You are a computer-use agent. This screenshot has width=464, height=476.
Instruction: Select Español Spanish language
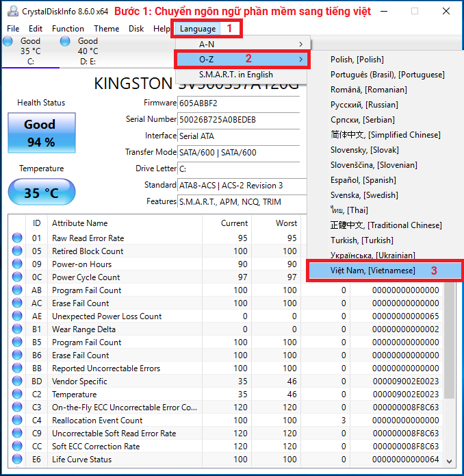point(363,180)
